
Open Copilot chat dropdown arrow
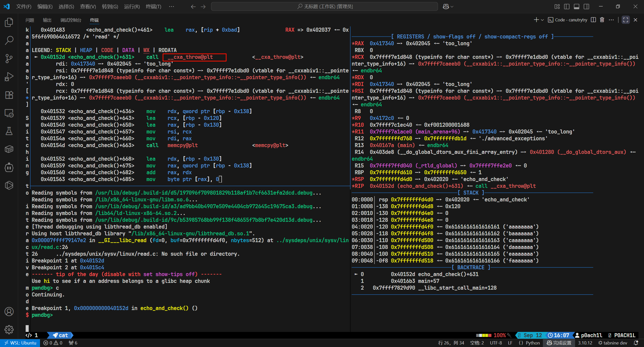tap(452, 7)
